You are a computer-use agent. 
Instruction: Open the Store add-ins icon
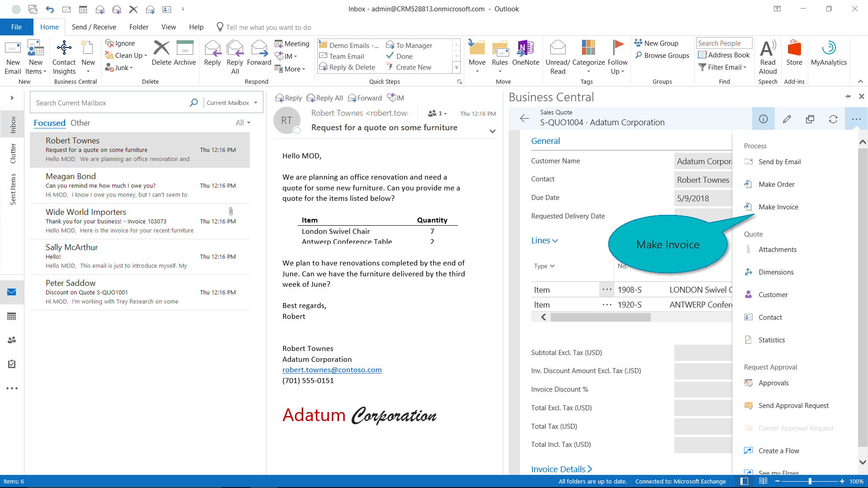(x=794, y=54)
